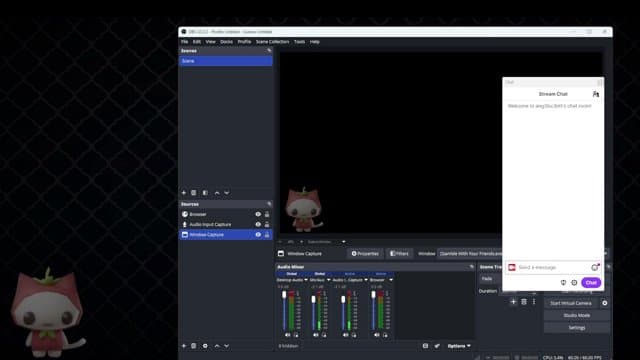Open transition properties three-dot menu

[x=534, y=302]
